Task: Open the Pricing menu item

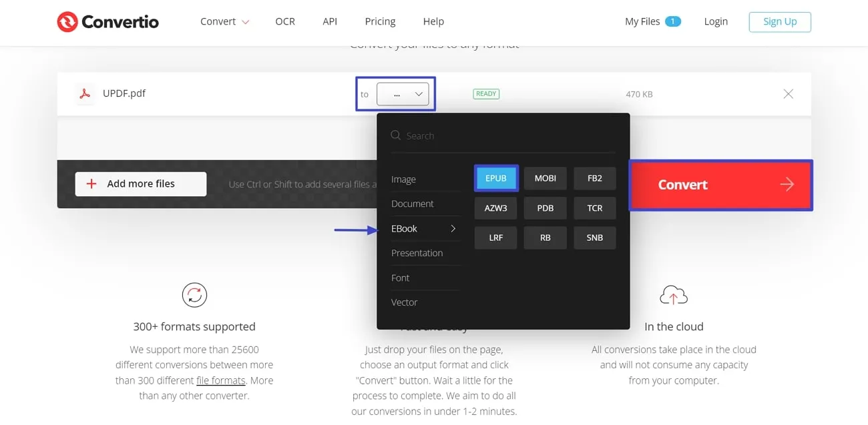Action: pos(380,21)
